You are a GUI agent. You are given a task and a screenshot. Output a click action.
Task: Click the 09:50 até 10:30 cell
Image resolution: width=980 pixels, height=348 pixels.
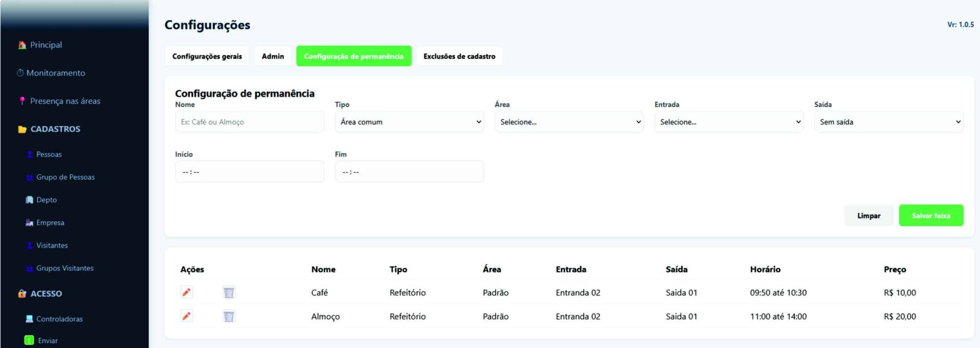(778, 292)
